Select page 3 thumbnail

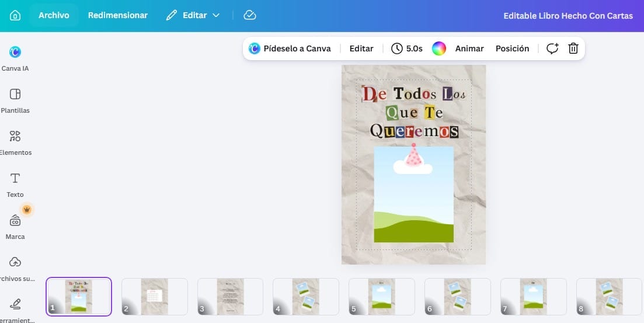point(231,297)
